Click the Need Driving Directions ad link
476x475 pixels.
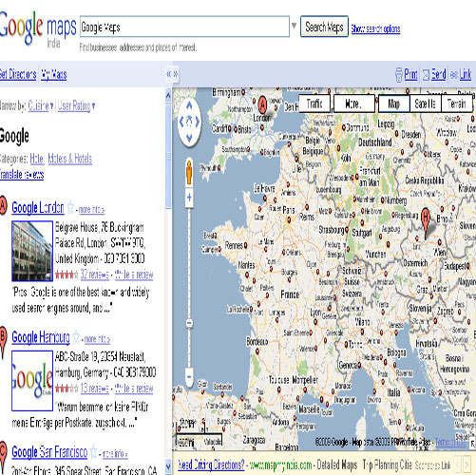(211, 465)
